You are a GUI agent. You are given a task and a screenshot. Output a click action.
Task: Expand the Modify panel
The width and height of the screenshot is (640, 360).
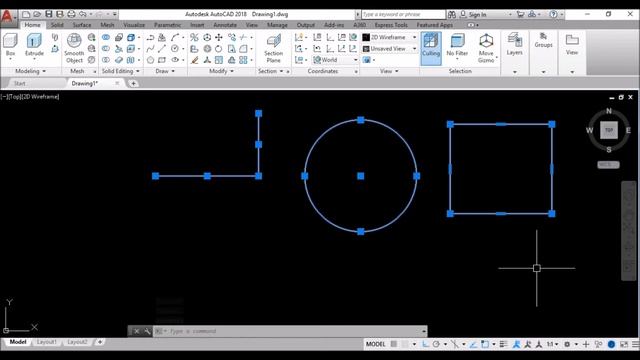[221, 71]
